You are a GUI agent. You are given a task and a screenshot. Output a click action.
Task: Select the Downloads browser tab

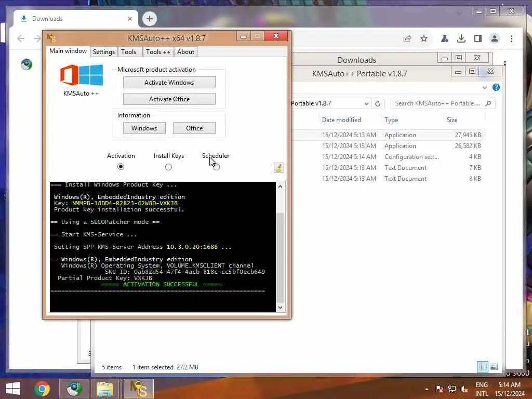click(x=76, y=19)
